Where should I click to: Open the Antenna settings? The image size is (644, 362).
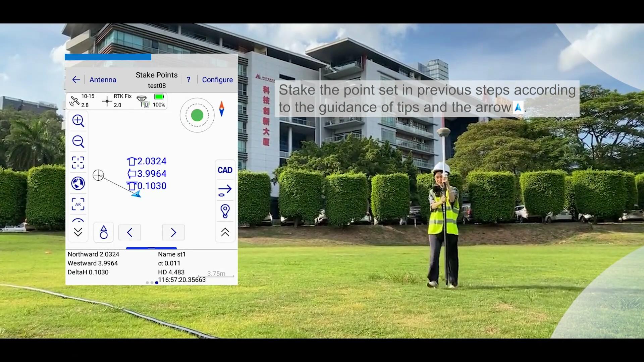103,80
